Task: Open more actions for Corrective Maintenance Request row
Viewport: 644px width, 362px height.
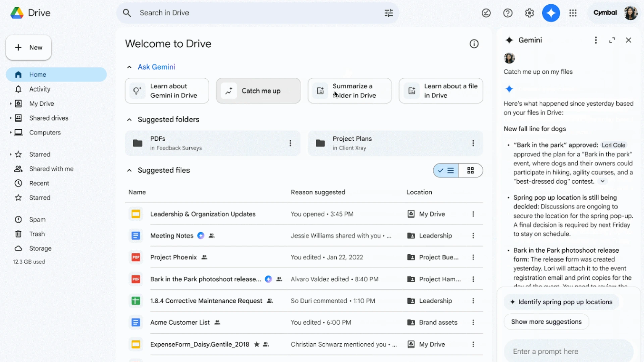Action: coord(473,301)
